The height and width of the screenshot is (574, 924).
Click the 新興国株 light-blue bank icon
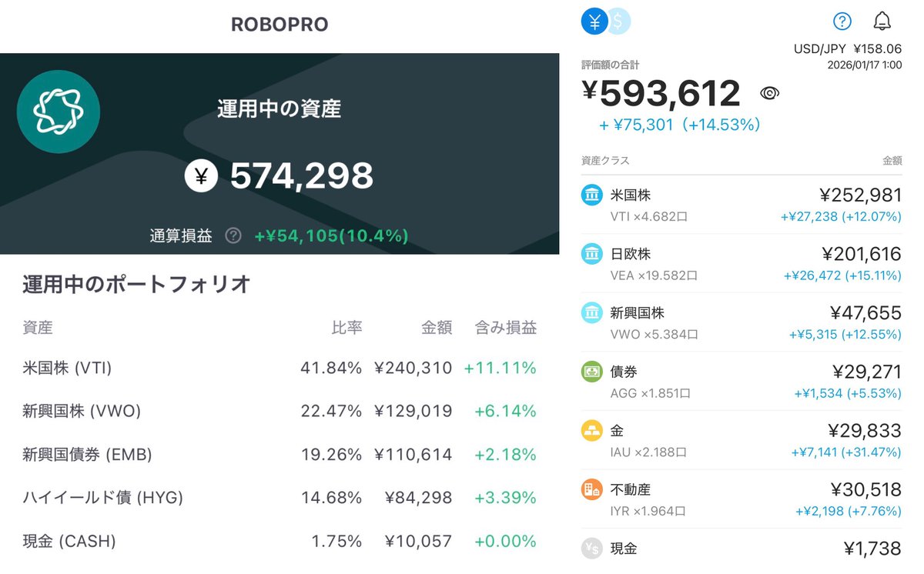[591, 312]
